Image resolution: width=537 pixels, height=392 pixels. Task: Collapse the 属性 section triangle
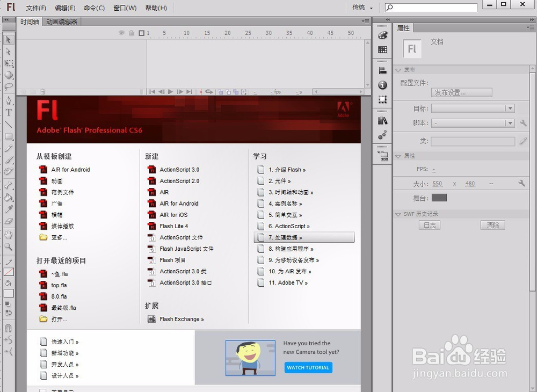click(x=398, y=156)
